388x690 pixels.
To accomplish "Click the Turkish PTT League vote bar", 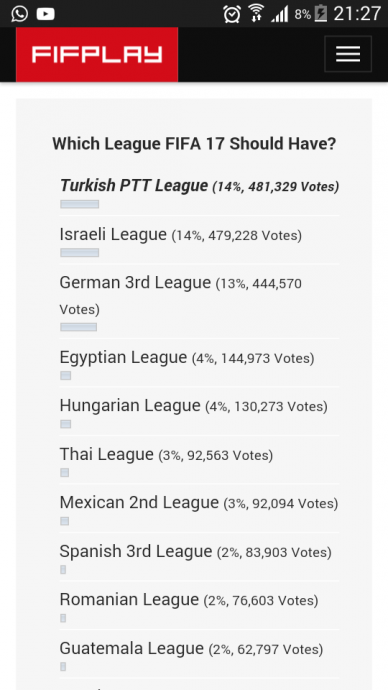I will click(80, 204).
